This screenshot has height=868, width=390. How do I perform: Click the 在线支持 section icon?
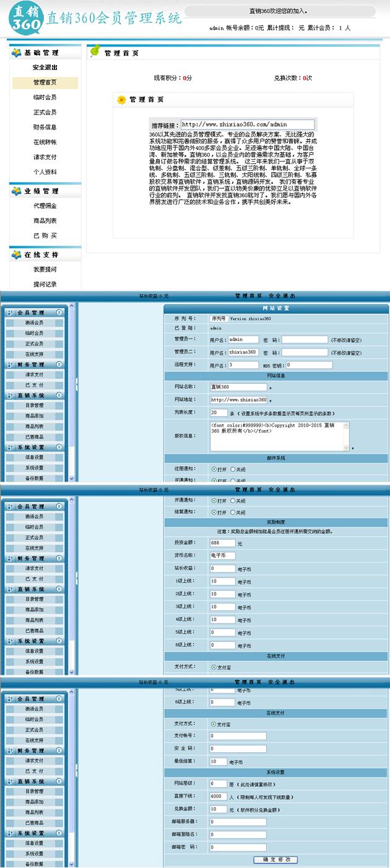16,254
